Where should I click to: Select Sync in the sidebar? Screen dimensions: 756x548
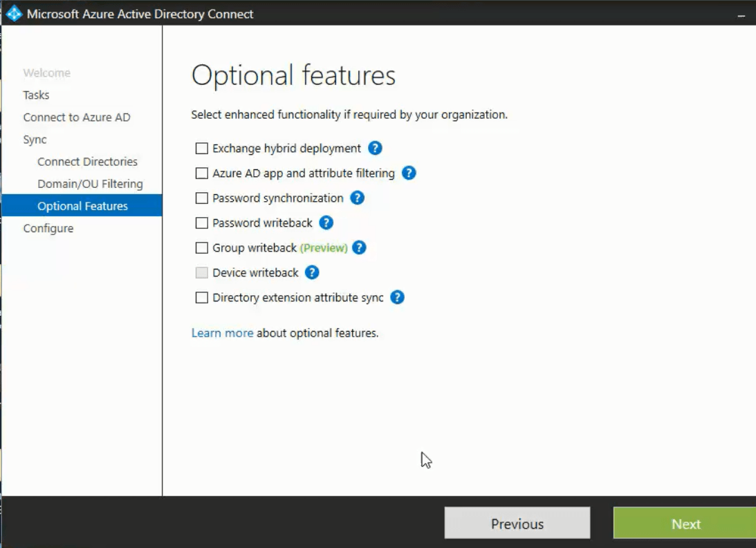click(x=35, y=140)
